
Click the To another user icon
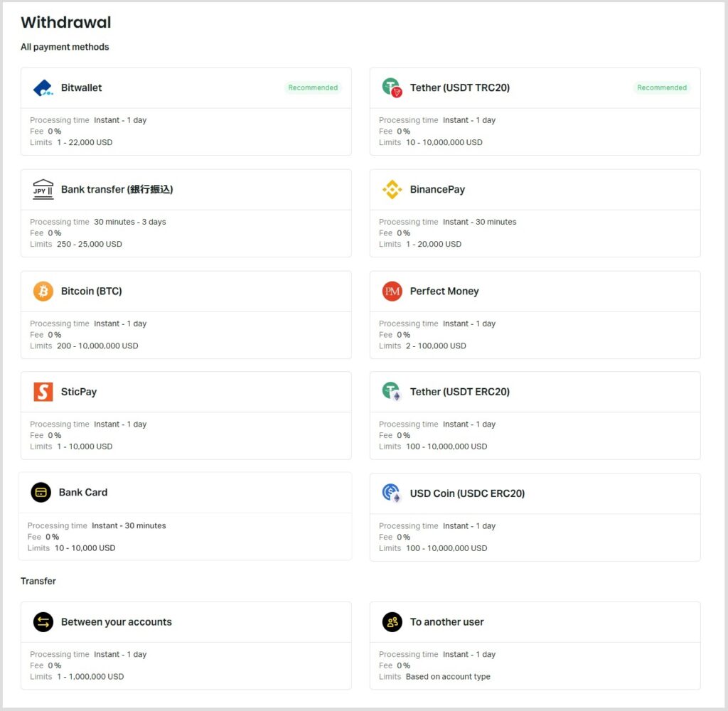tap(392, 622)
